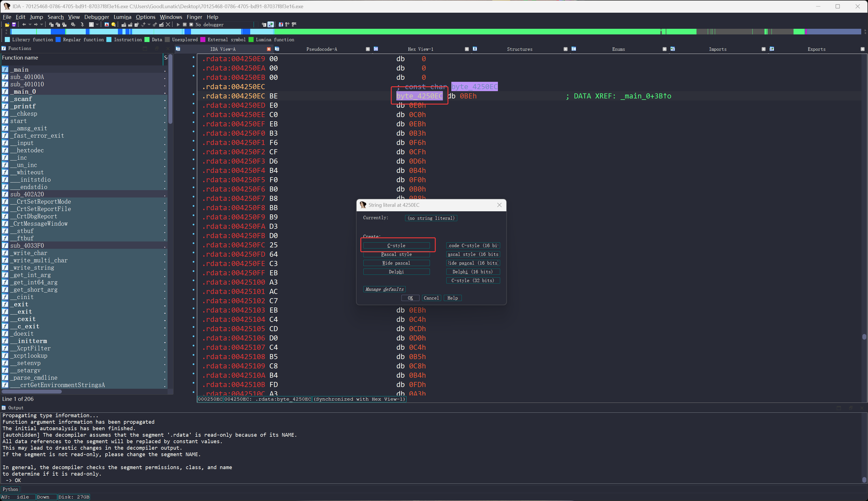
Task: Click the Pause process toolbar icon
Action: coord(185,25)
